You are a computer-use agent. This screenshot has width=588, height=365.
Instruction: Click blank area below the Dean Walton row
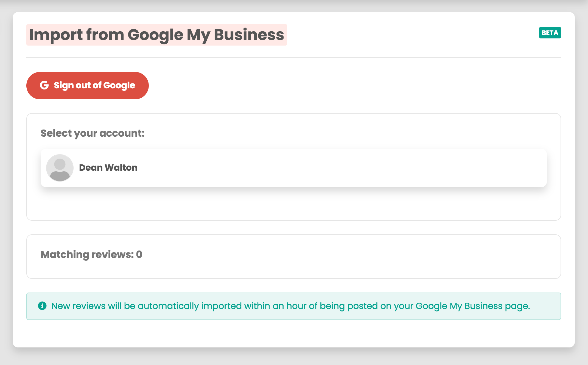click(x=294, y=204)
